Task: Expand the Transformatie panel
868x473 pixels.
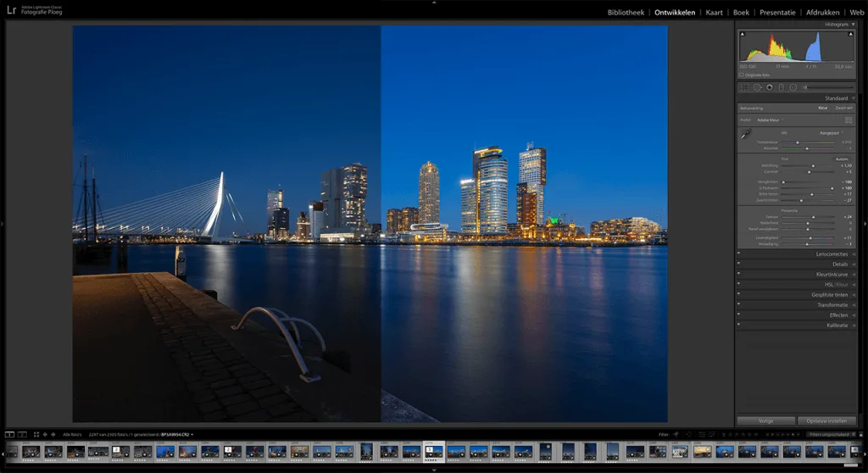Action: tap(853, 304)
